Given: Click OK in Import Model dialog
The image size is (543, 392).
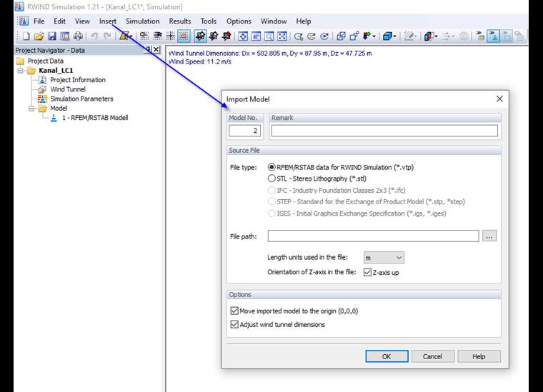Looking at the screenshot, I should pos(387,356).
